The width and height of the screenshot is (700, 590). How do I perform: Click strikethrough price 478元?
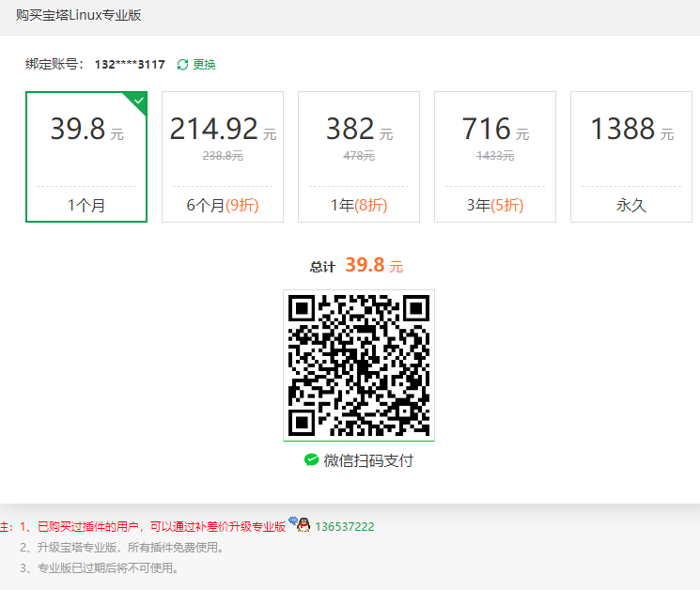pos(359,156)
